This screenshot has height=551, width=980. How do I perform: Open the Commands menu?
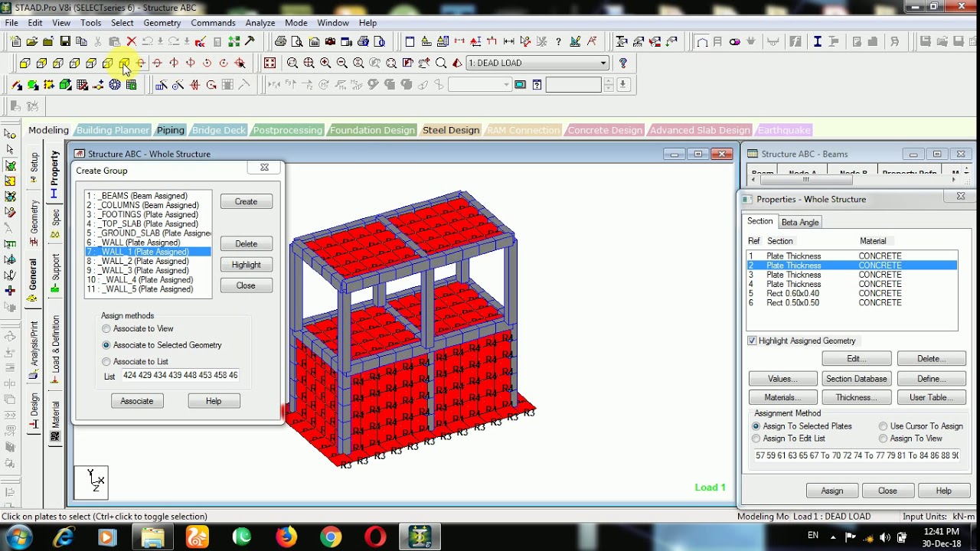coord(213,23)
